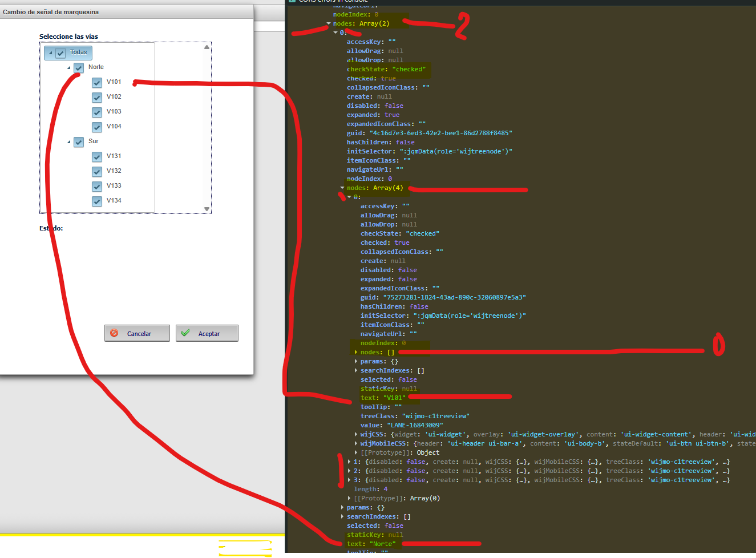
Task: Select the V133 label in the tree
Action: 114,186
